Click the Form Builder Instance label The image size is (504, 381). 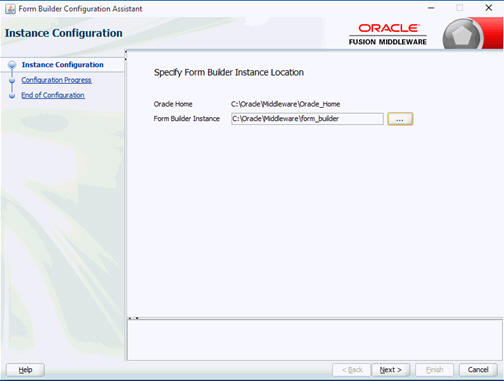pos(187,119)
